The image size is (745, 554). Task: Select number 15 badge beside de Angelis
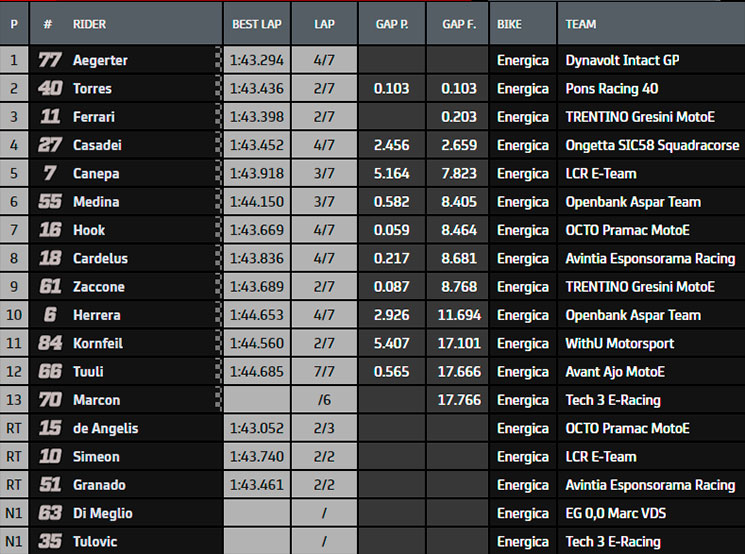(x=50, y=428)
